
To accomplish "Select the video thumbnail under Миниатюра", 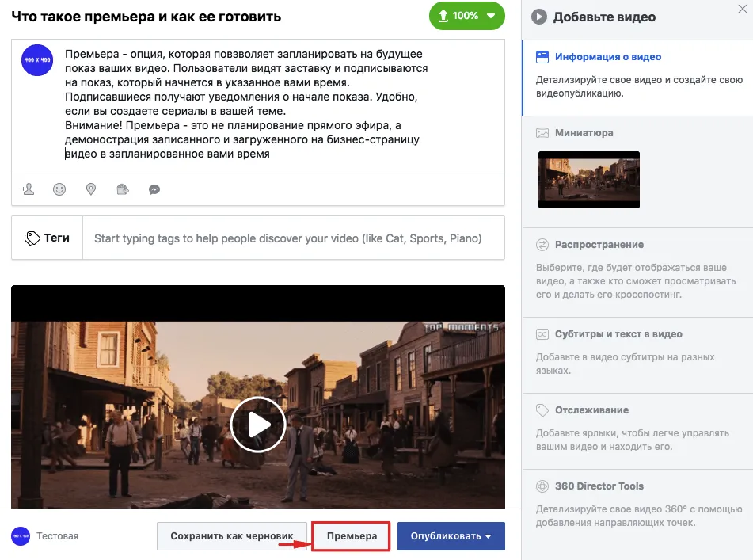I will pos(589,180).
